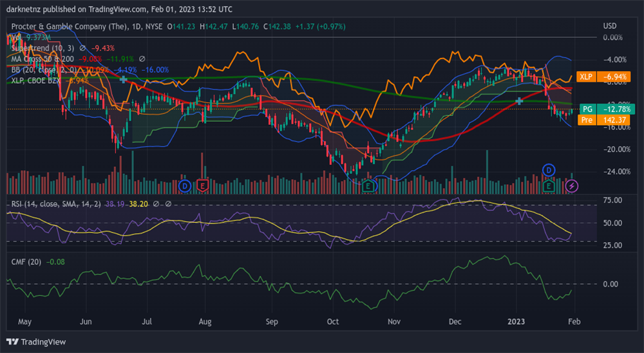Click the red earnings E marker near August
The width and height of the screenshot is (644, 353).
[x=202, y=186]
